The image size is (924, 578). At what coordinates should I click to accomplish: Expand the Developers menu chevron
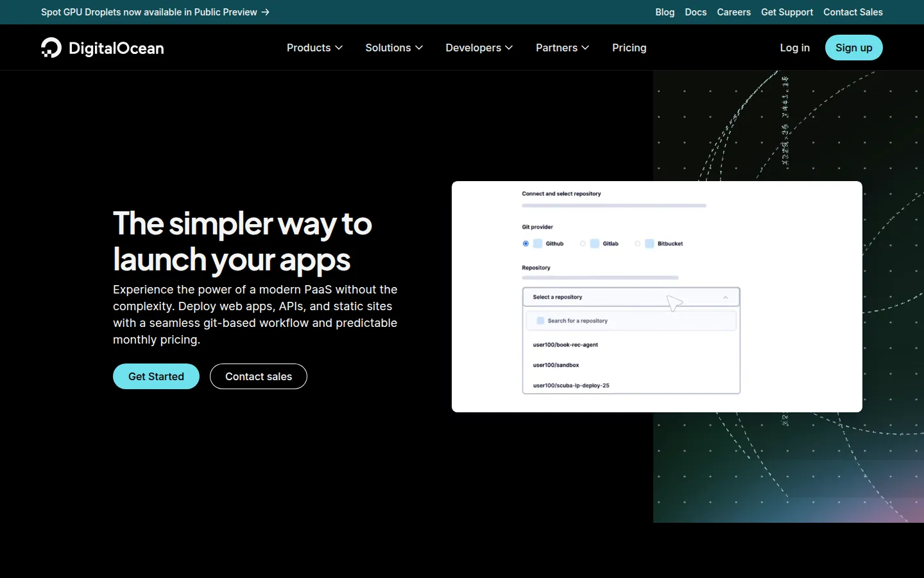(509, 48)
